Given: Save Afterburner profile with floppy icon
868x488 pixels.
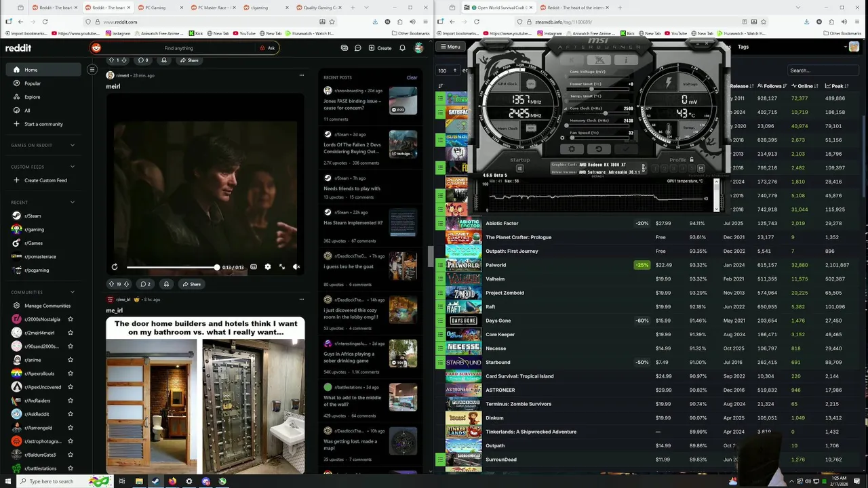Looking at the screenshot, I should pos(701,168).
